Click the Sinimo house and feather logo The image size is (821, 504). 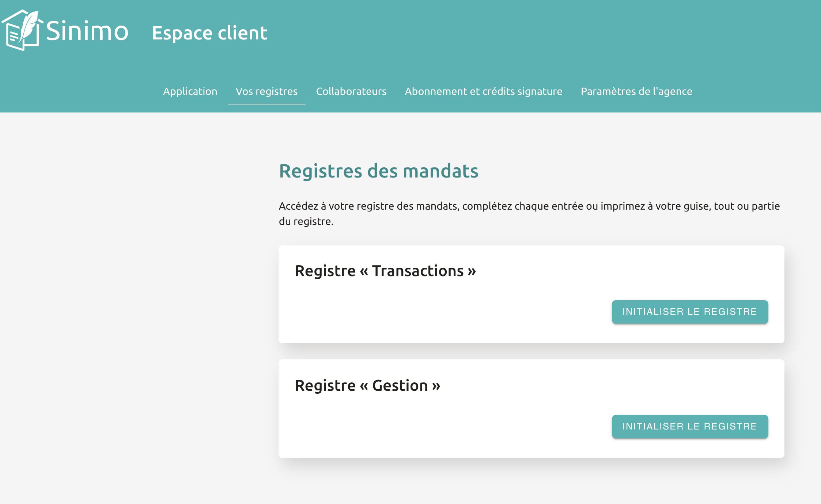22,31
